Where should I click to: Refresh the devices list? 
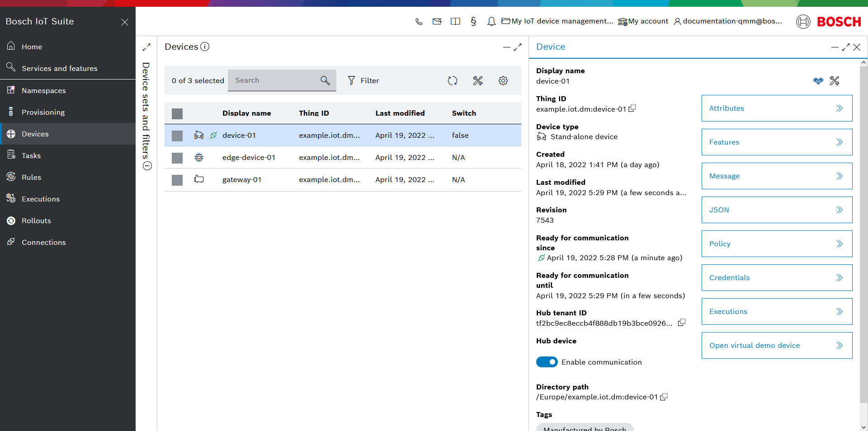point(453,80)
